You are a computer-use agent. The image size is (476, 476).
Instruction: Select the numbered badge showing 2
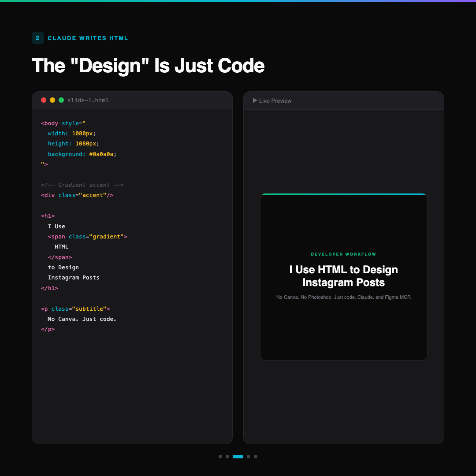(38, 38)
